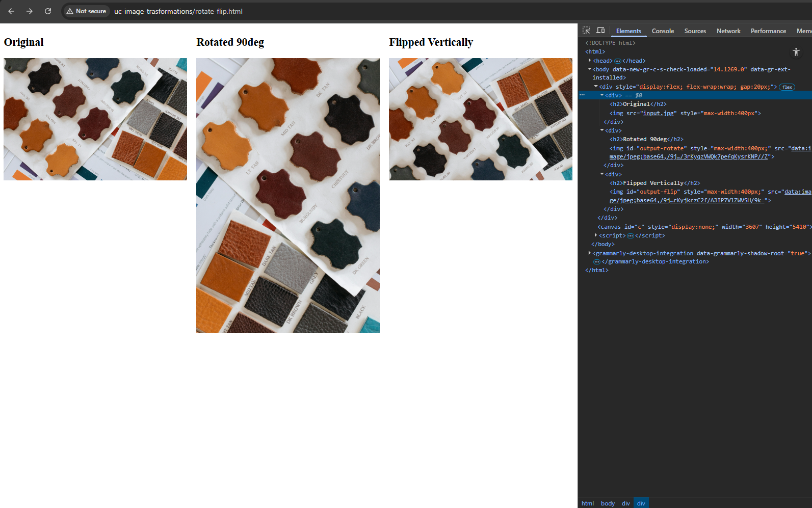Click the Rotated 90deg heading text
Viewport: 812px width, 508px height.
tap(230, 42)
